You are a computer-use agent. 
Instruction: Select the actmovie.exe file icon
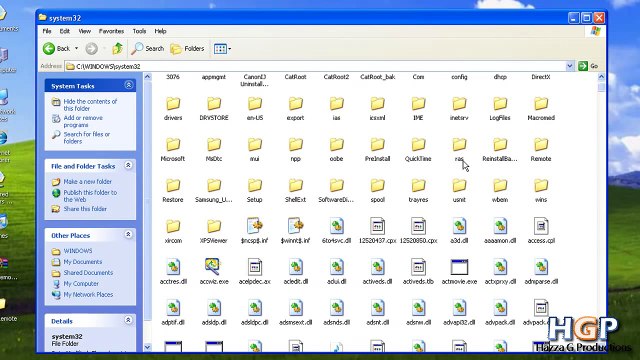pyautogui.click(x=459, y=267)
